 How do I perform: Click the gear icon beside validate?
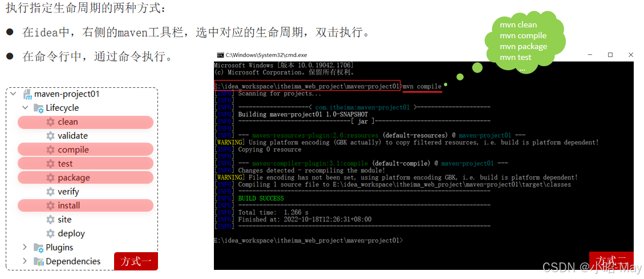51,136
